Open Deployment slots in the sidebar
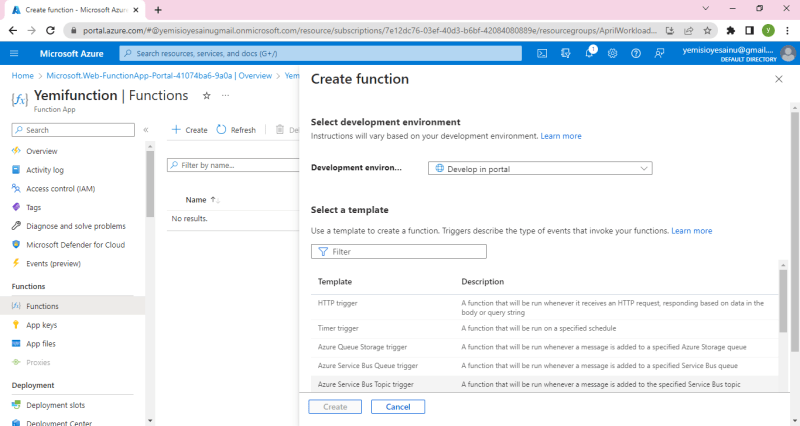Image resolution: width=800 pixels, height=426 pixels. 56,405
